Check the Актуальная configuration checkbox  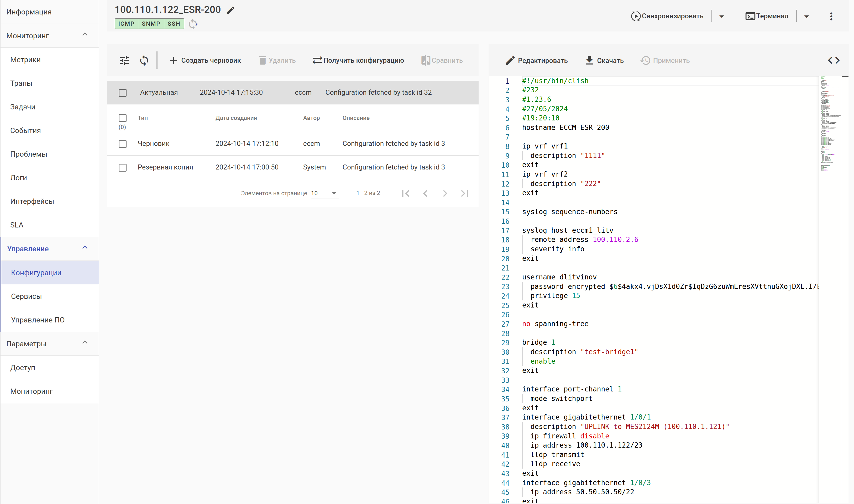(123, 93)
